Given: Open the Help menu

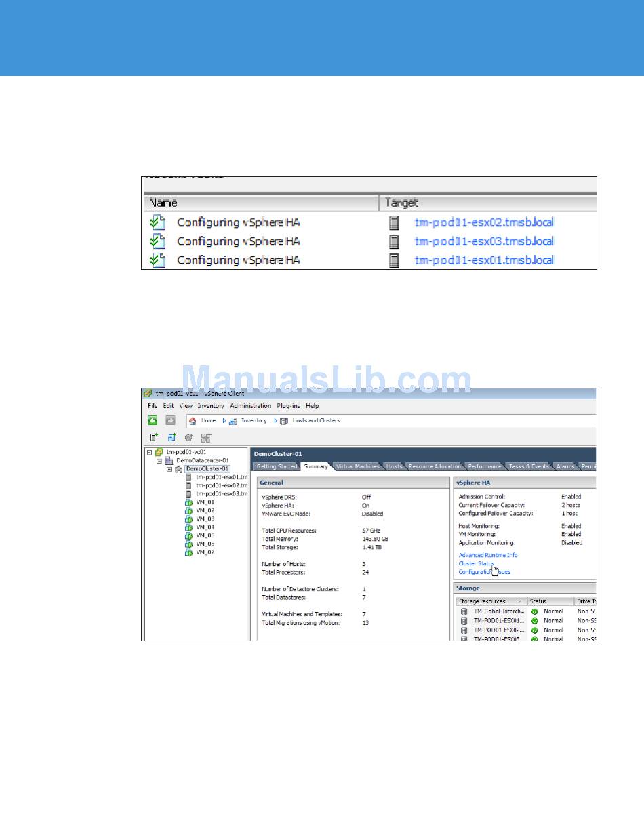Looking at the screenshot, I should pos(312,406).
